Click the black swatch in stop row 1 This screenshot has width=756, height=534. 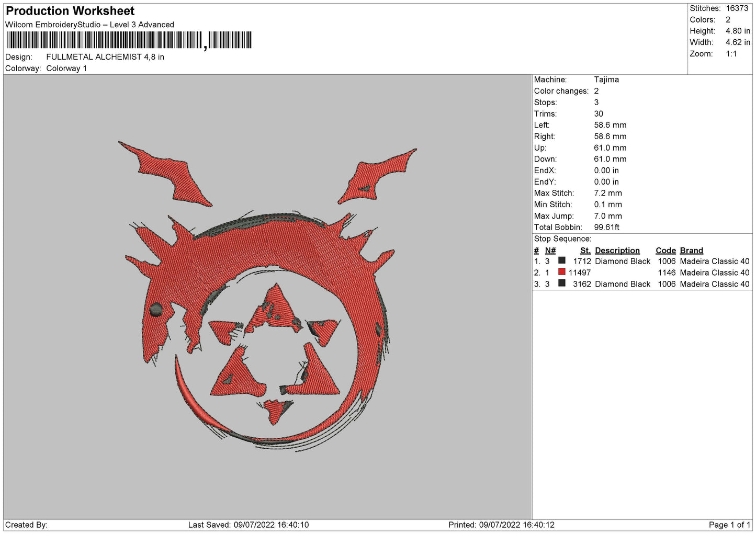pyautogui.click(x=562, y=260)
